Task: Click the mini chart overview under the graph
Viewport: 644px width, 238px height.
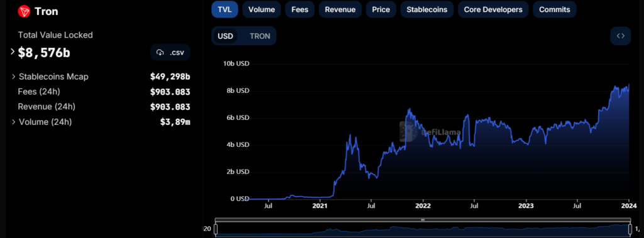Action: [423, 230]
